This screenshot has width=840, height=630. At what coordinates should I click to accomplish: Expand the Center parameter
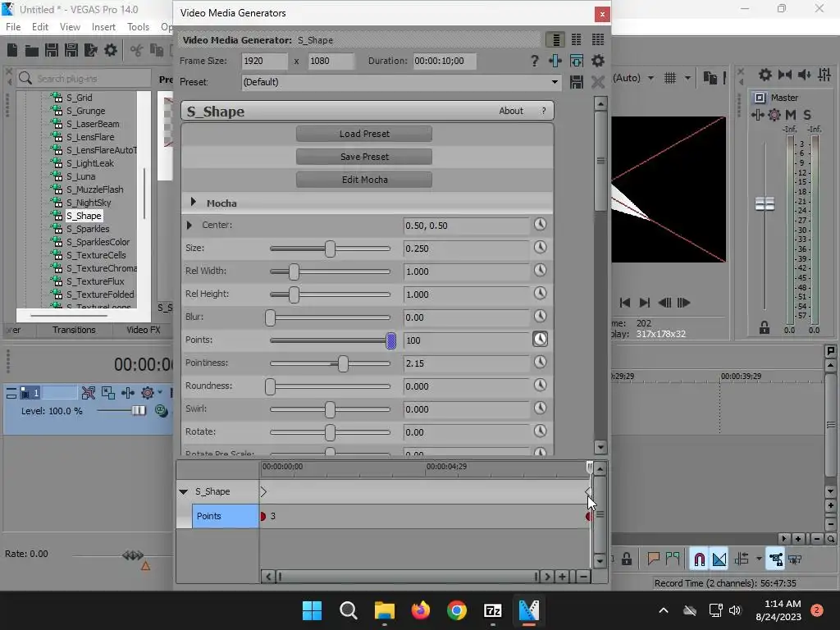[189, 225]
